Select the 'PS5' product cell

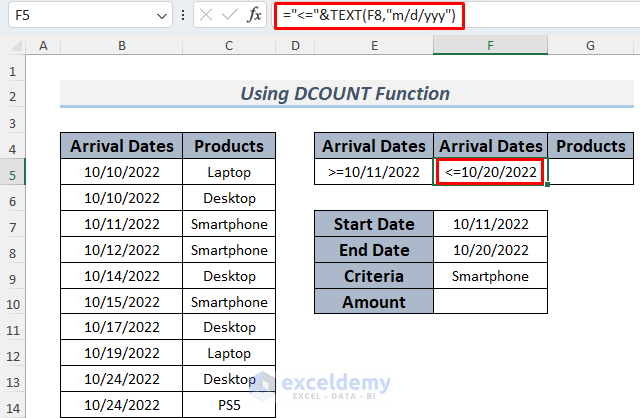229,405
